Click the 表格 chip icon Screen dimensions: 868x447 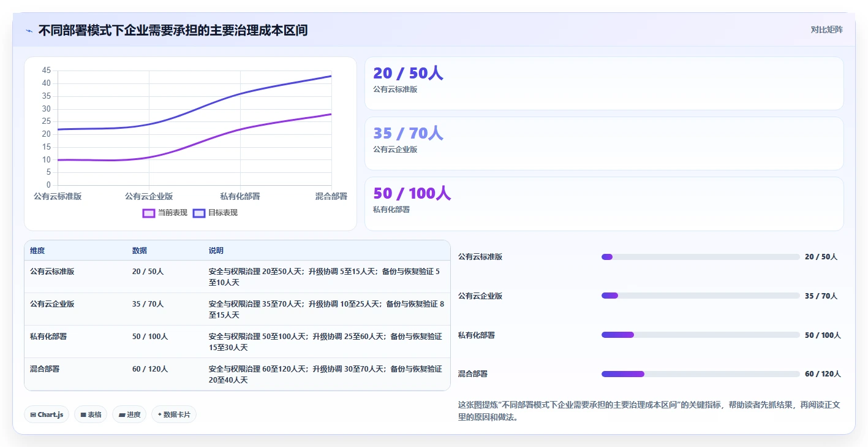pyautogui.click(x=83, y=415)
